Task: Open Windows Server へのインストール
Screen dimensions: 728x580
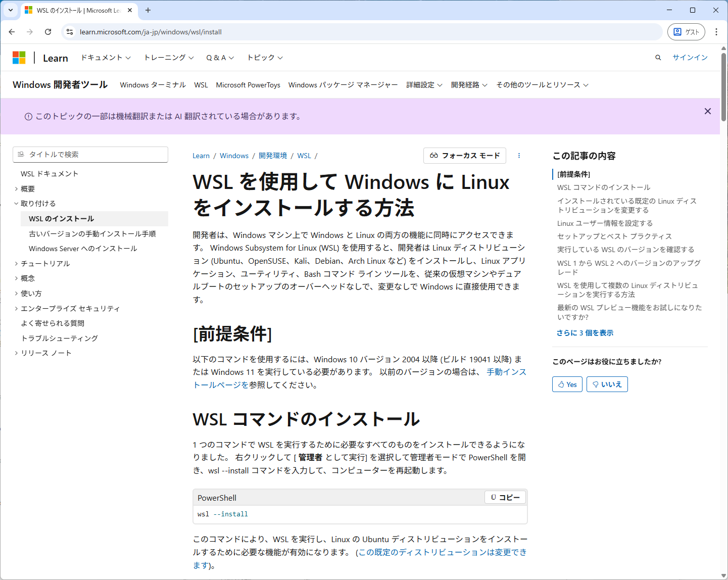Action: click(x=83, y=249)
